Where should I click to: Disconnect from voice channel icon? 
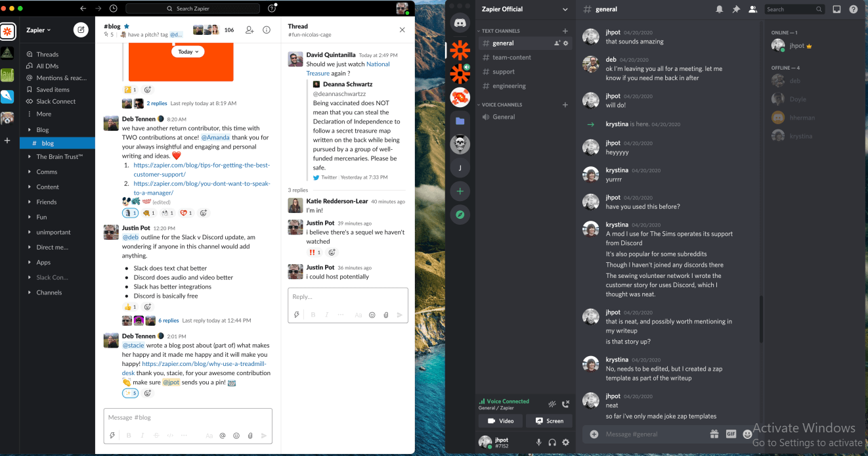pyautogui.click(x=566, y=404)
